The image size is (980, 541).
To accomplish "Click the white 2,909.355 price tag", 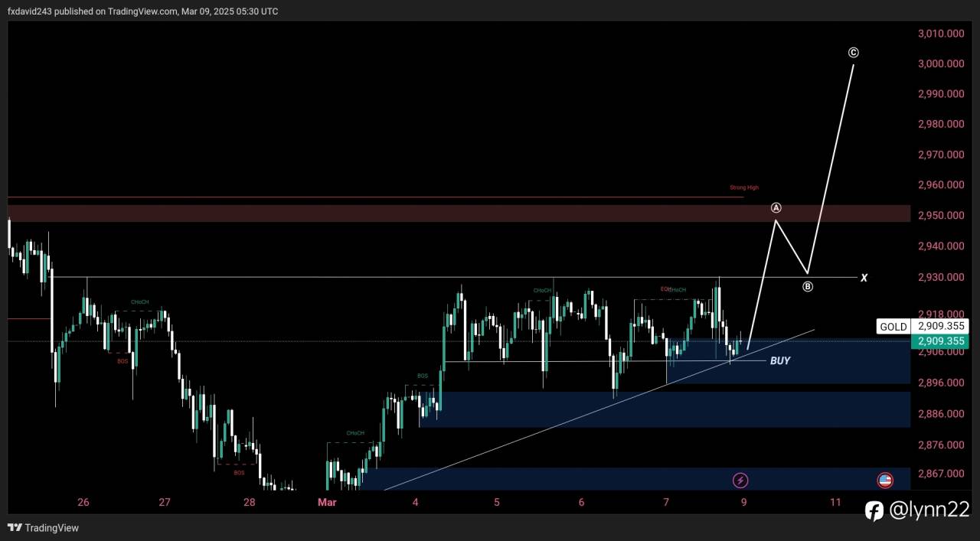I will (x=941, y=326).
